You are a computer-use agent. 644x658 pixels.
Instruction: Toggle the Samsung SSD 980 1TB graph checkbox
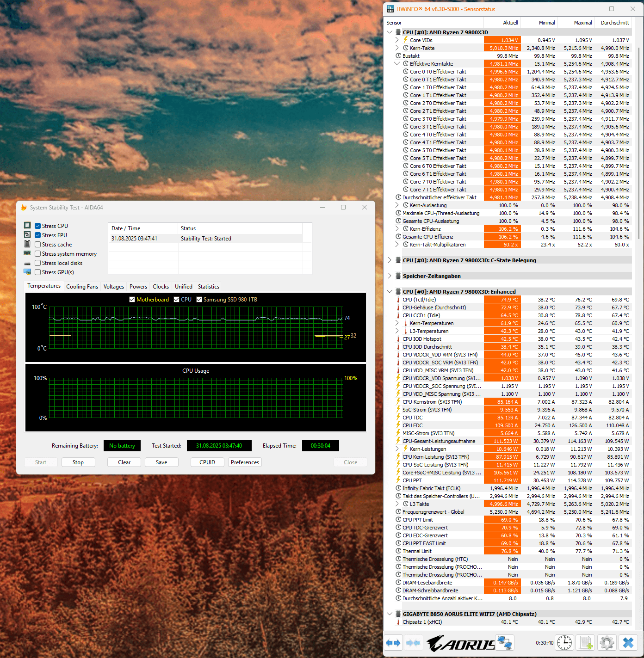[199, 300]
